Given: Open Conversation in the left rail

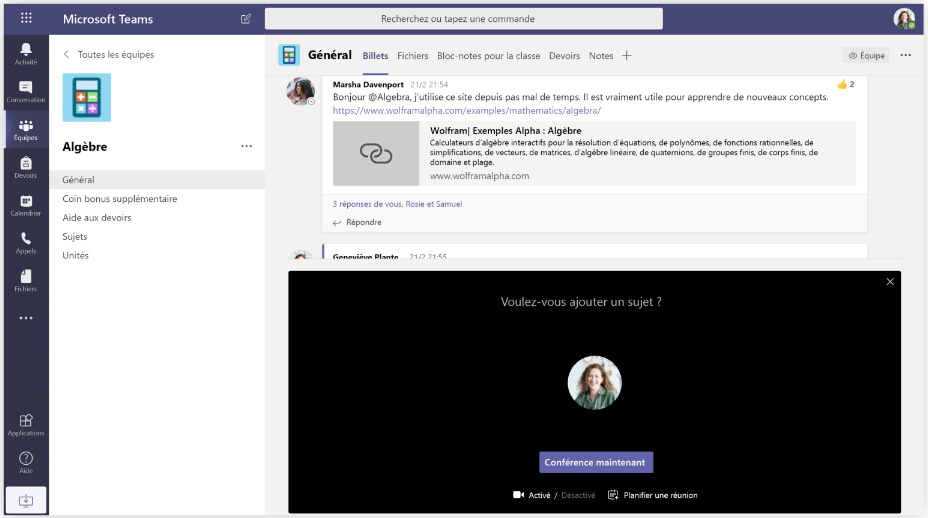Looking at the screenshot, I should click(25, 91).
